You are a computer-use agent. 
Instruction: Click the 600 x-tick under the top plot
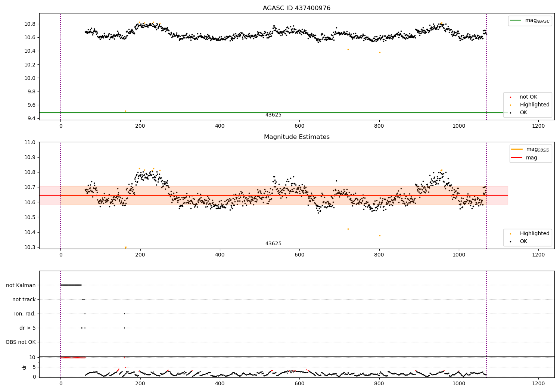(x=299, y=126)
